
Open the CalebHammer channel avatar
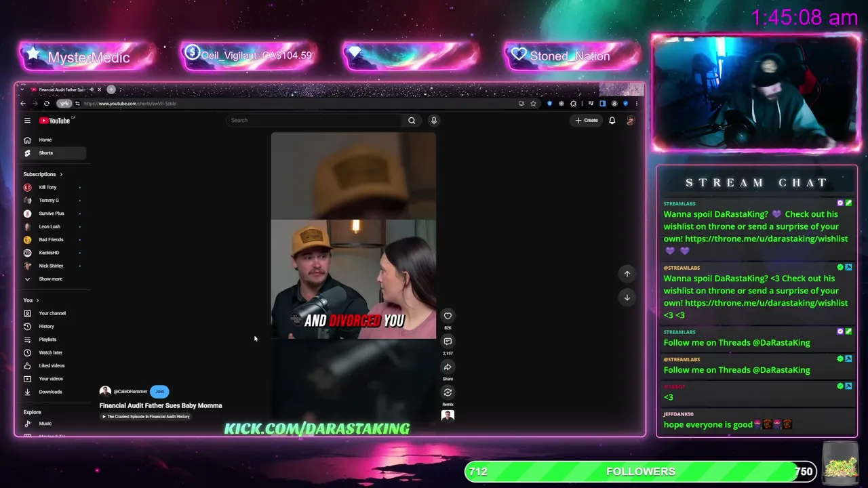(105, 391)
